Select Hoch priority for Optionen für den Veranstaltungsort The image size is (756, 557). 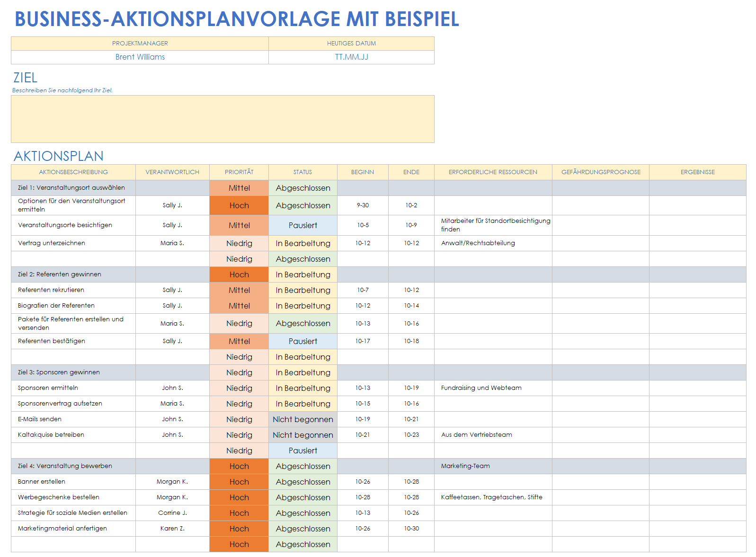(239, 205)
